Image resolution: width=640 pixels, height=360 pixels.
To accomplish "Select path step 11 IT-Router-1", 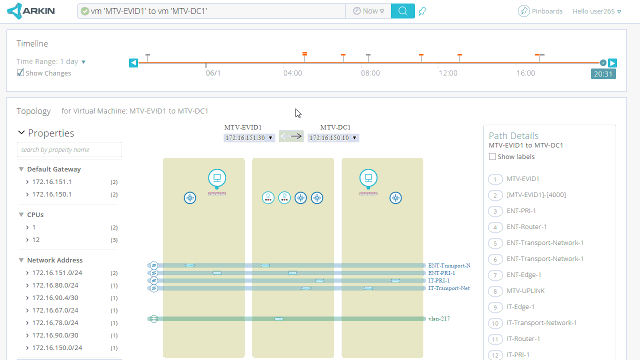I will pos(514,339).
